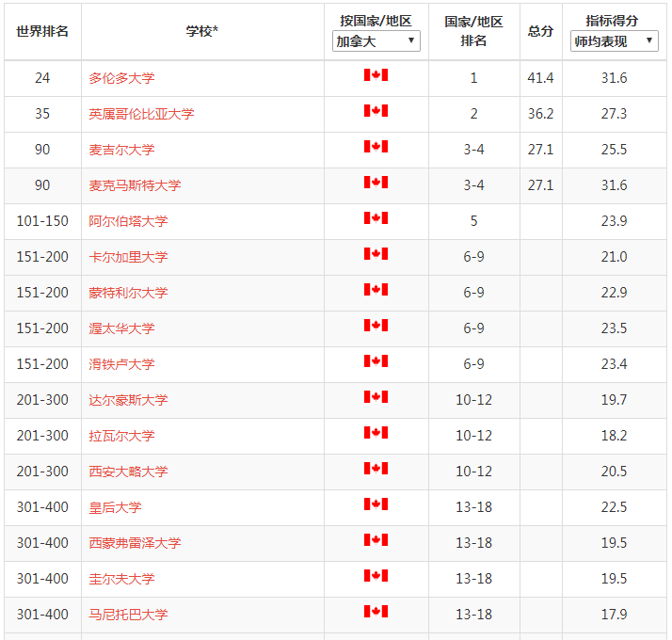The width and height of the screenshot is (672, 640).
Task: Click the Canada flag in 蒙特利尔大学 row
Action: point(376,290)
